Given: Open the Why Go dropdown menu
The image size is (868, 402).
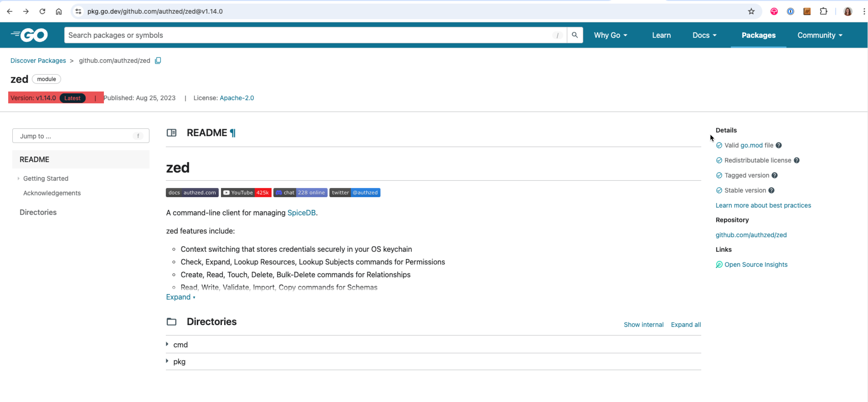Looking at the screenshot, I should point(610,35).
